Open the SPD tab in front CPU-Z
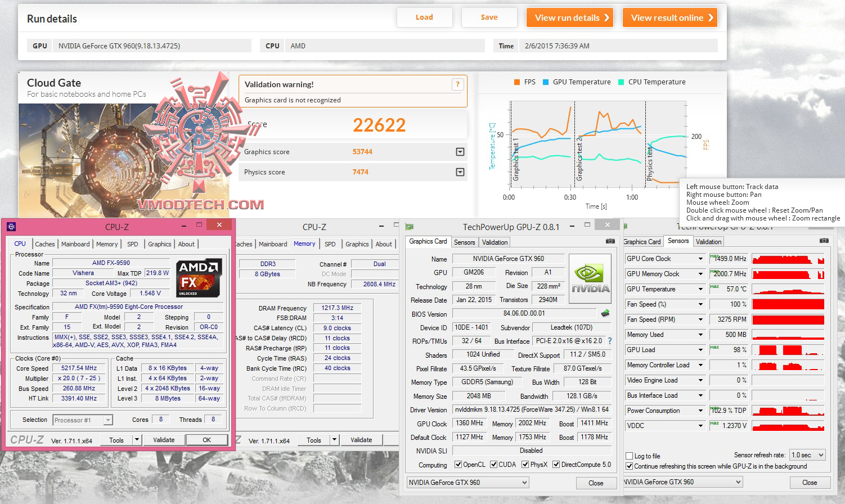845x504 pixels. 133,244
